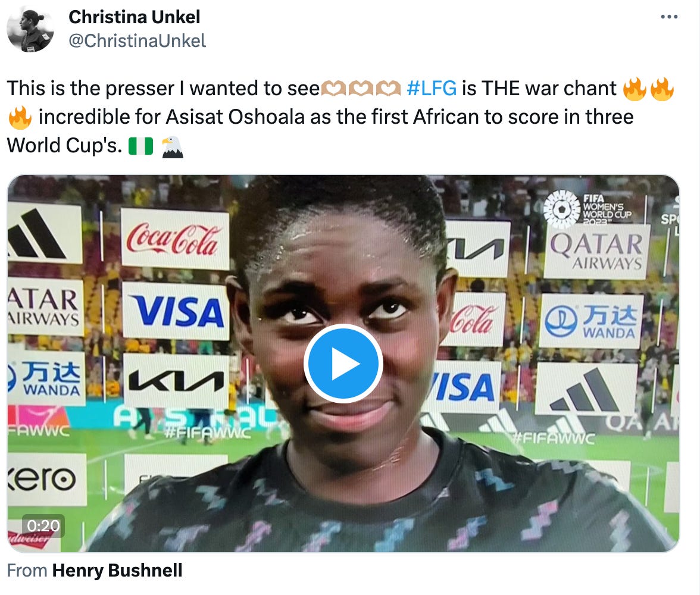The height and width of the screenshot is (595, 700).
Task: Play the embedded interview video
Action: coord(343,364)
